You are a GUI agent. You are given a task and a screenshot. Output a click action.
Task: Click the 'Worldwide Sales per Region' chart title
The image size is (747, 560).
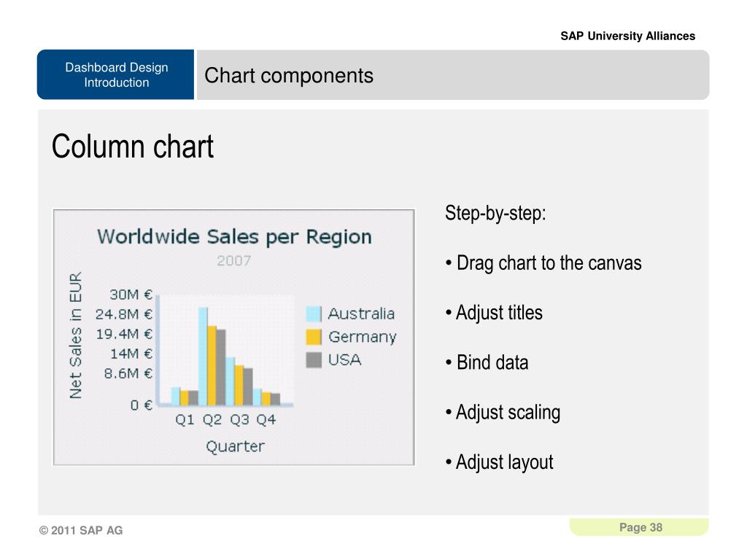coord(234,237)
